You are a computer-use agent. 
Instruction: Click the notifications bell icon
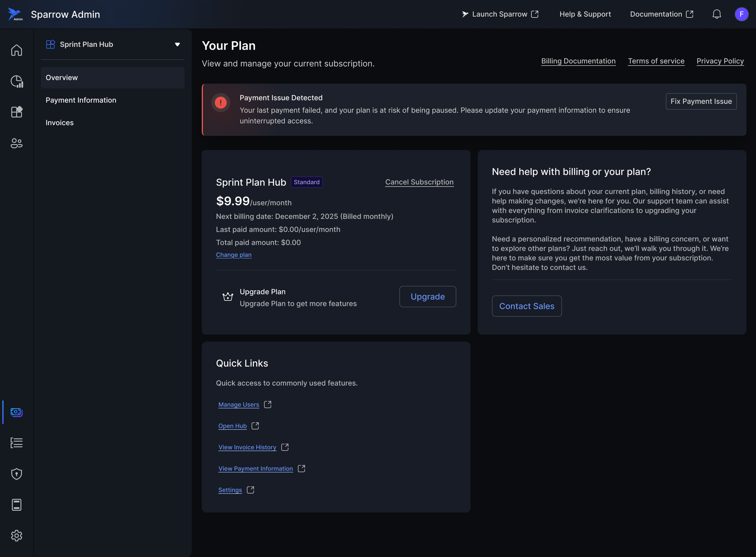click(x=717, y=14)
